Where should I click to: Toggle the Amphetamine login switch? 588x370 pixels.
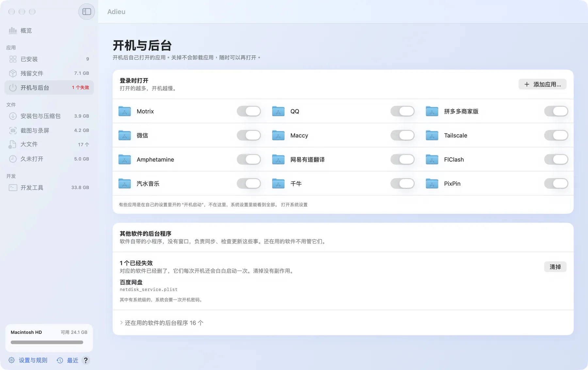click(249, 160)
